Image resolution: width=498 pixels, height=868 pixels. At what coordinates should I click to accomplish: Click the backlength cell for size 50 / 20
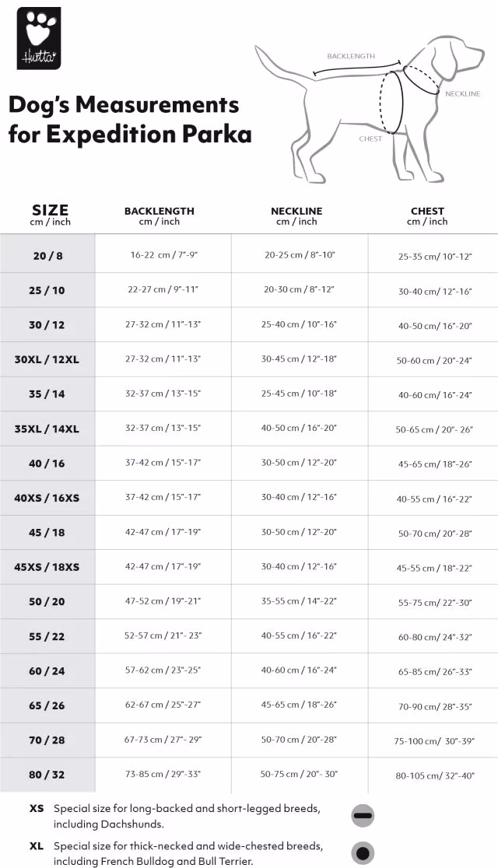pos(163,601)
